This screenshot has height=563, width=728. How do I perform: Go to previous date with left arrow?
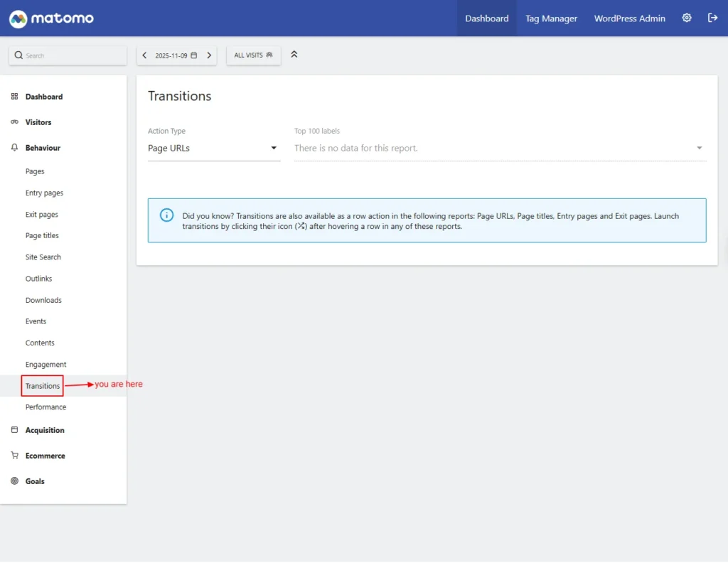(145, 55)
